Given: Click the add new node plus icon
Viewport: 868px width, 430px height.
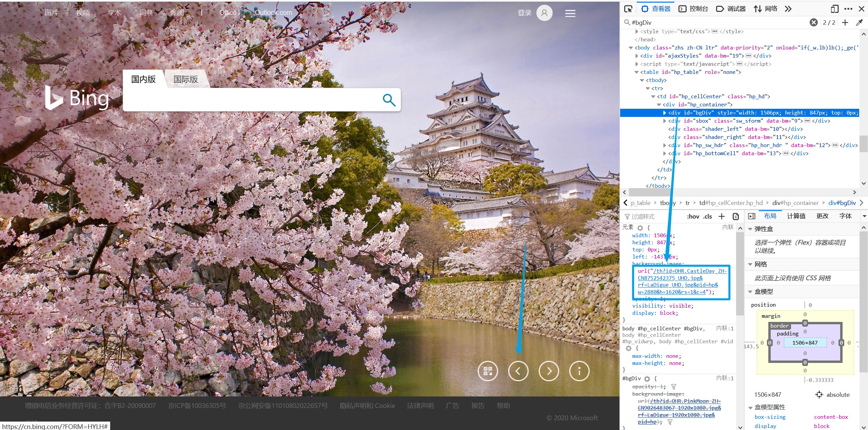Looking at the screenshot, I should click(x=845, y=23).
